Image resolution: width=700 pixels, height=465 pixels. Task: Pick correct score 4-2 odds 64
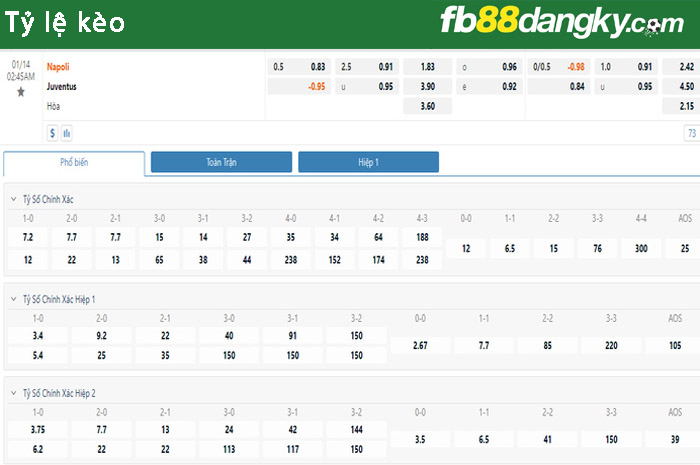click(x=378, y=237)
